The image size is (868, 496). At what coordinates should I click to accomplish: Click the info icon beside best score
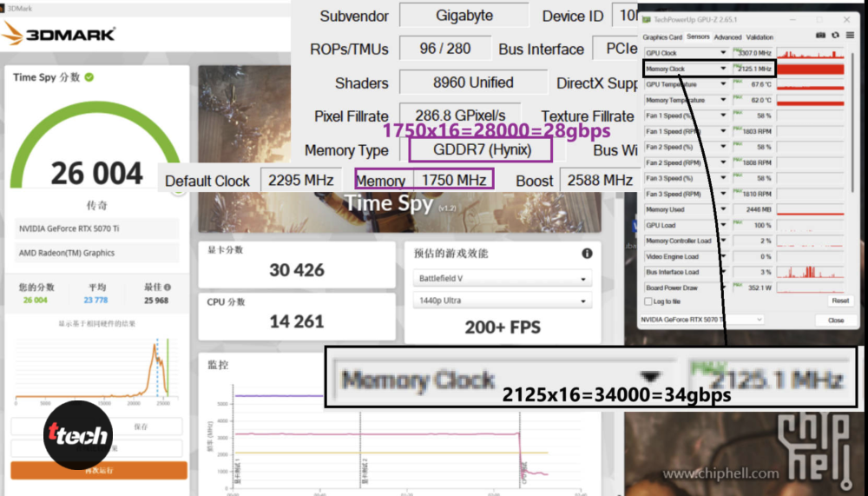[x=168, y=288]
